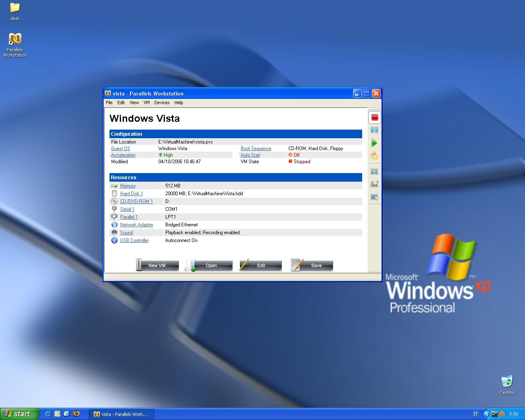Toggle fullscreen mode icon with four arrows

[374, 171]
